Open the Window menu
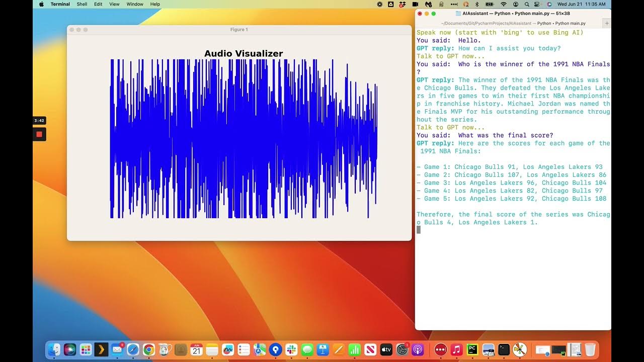Image resolution: width=644 pixels, height=362 pixels. point(135,4)
